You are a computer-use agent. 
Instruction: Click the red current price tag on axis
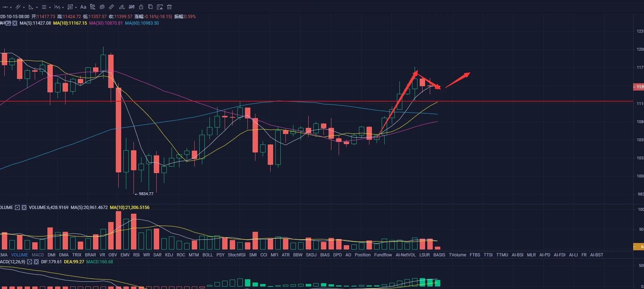click(639, 87)
